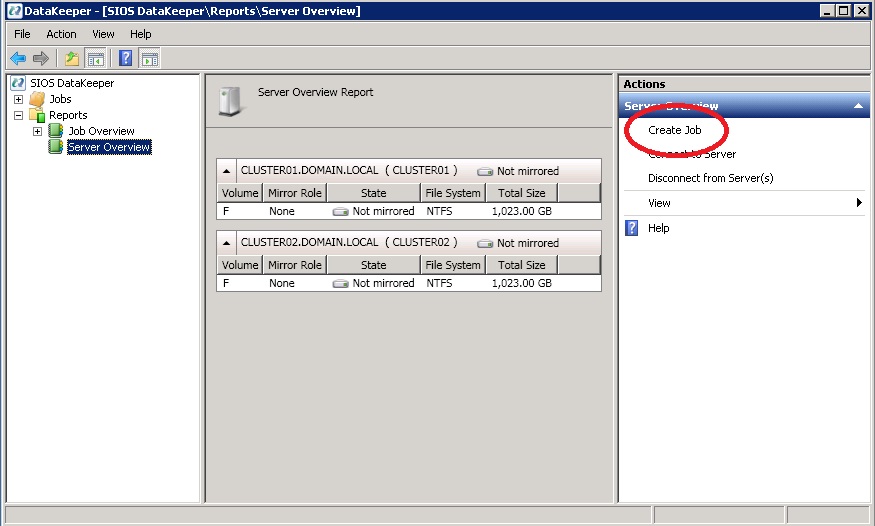
Task: Click "1,023.00 GB" cell under CLUSTER02
Action: [522, 283]
